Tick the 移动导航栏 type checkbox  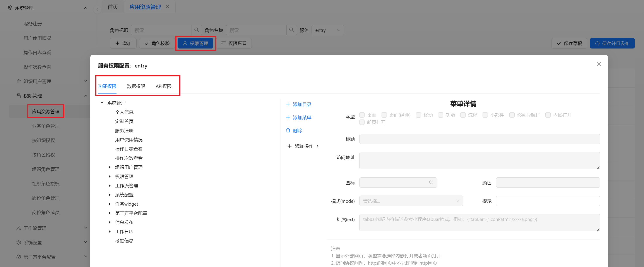(512, 115)
